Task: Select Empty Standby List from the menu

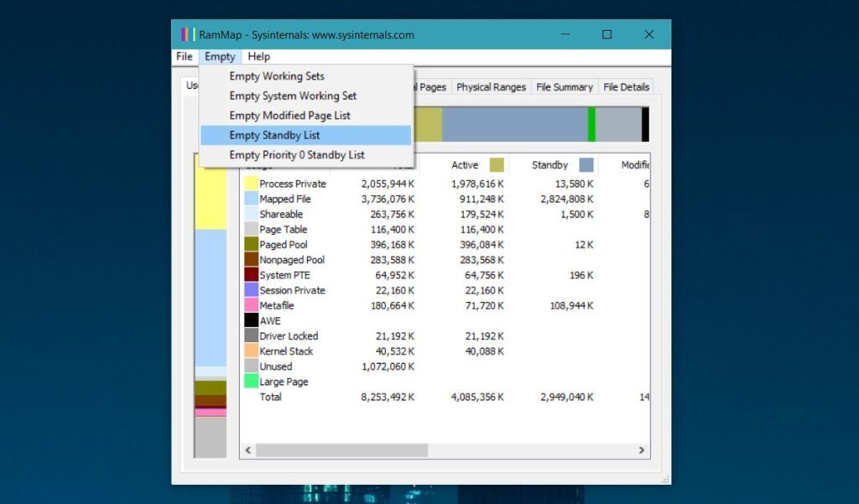Action: (x=276, y=135)
